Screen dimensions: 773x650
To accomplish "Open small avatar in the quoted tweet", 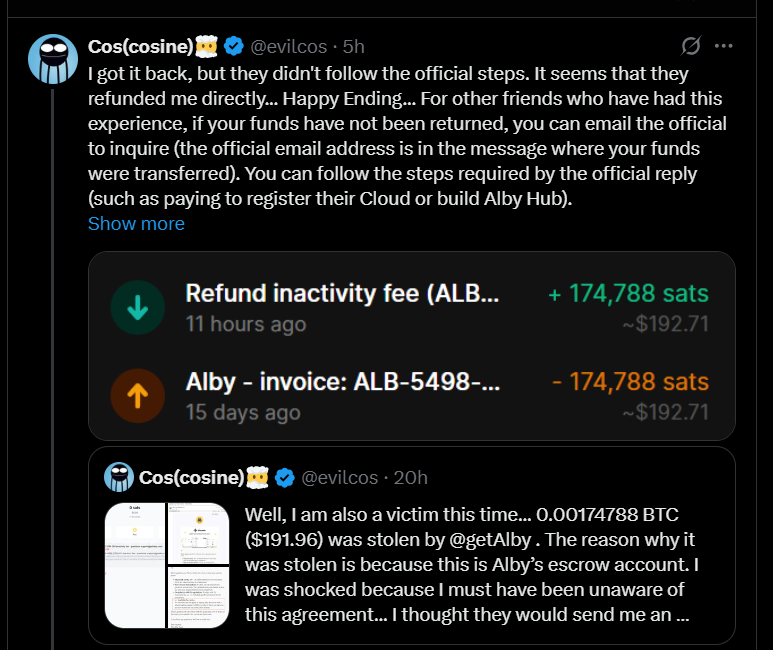I will coord(119,477).
